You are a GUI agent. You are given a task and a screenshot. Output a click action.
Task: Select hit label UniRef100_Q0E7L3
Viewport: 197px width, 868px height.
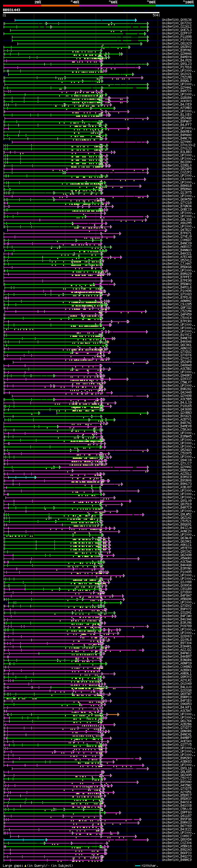tap(176, 30)
